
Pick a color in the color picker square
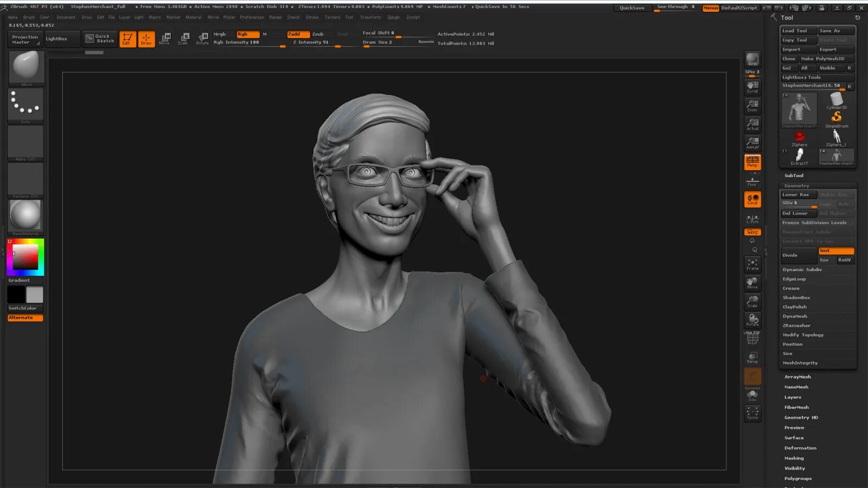coord(25,256)
